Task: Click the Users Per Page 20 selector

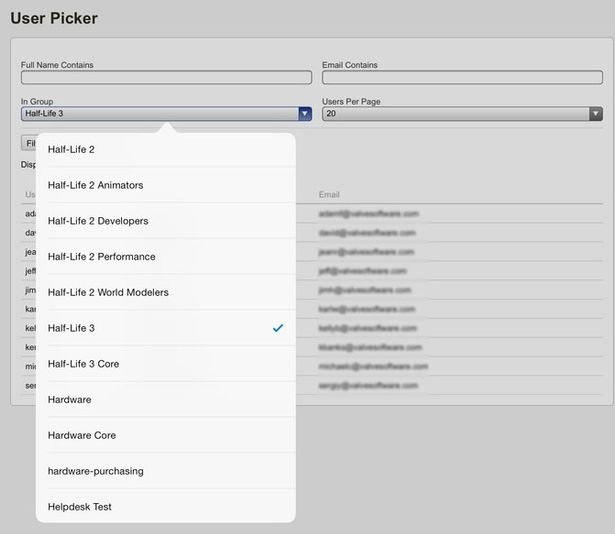Action: click(462, 114)
